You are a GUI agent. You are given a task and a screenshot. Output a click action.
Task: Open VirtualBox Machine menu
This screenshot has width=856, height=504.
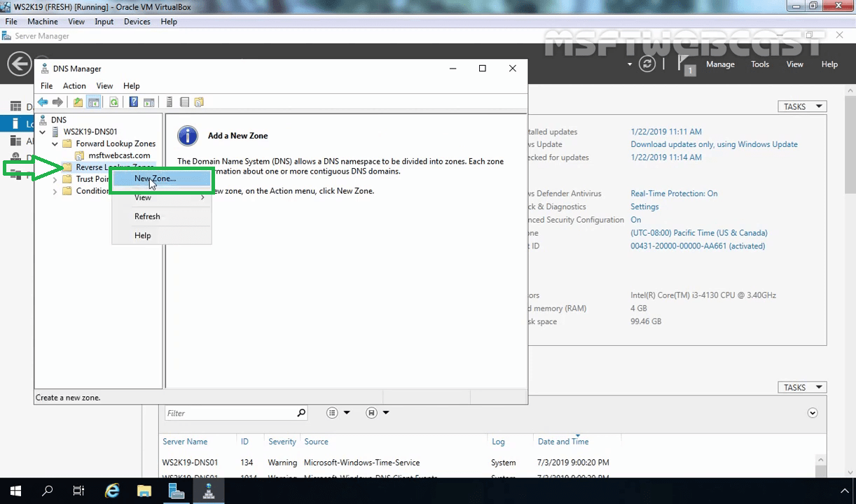[43, 22]
